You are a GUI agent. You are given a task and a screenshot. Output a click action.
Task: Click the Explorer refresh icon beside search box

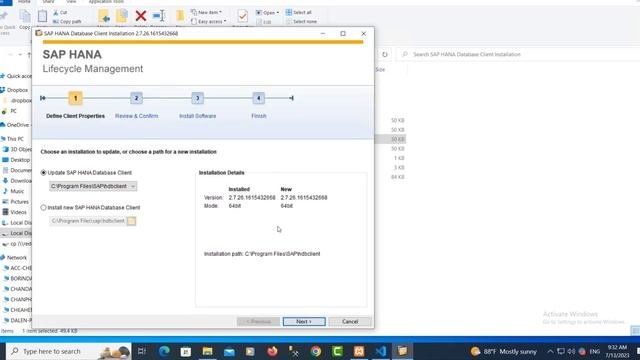(384, 54)
